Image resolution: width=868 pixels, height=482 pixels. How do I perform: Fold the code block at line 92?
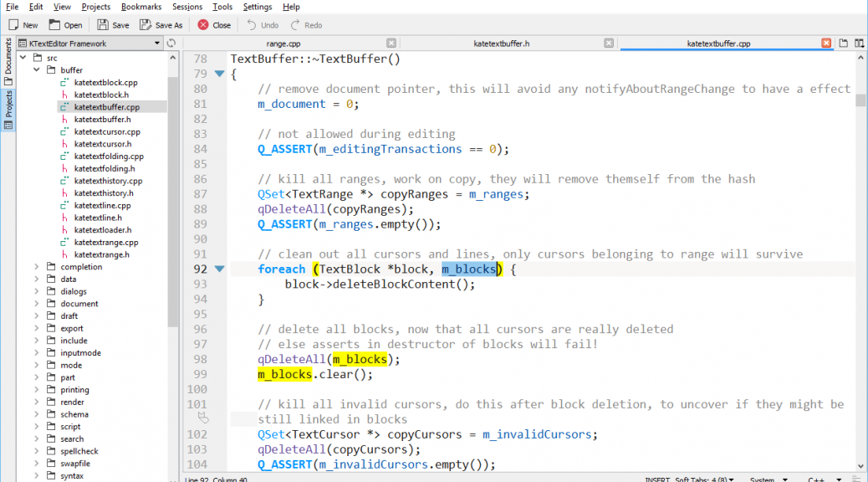pos(220,269)
